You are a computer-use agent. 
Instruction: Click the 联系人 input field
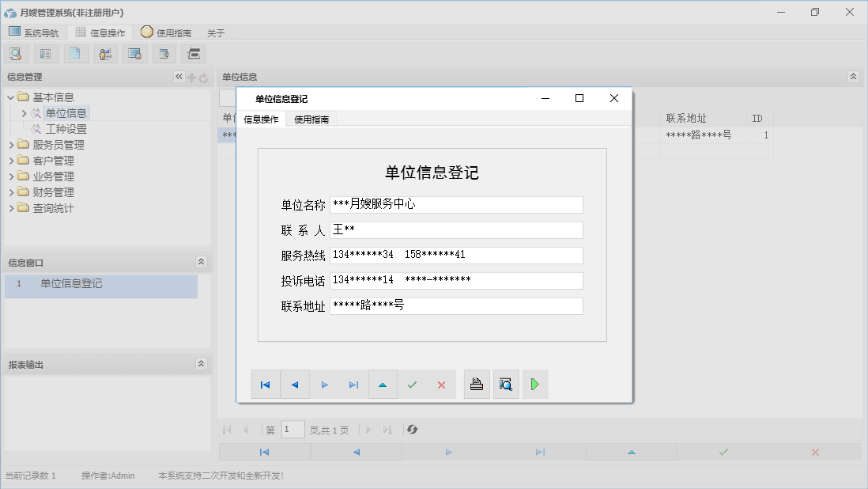[x=456, y=229]
